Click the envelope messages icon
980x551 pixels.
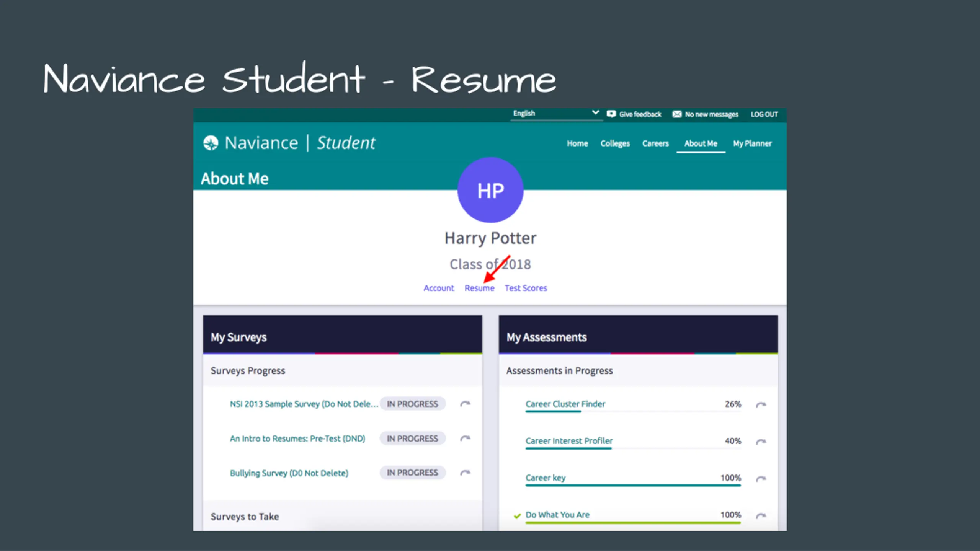(677, 114)
